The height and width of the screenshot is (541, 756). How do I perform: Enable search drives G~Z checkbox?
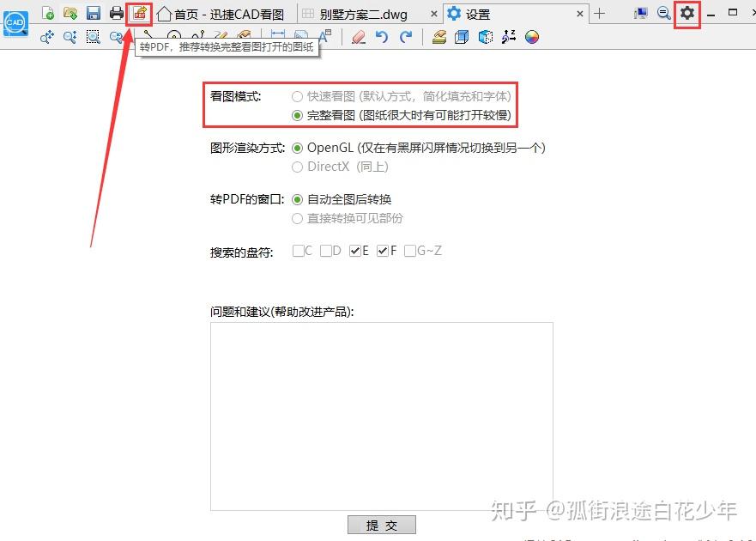(410, 251)
